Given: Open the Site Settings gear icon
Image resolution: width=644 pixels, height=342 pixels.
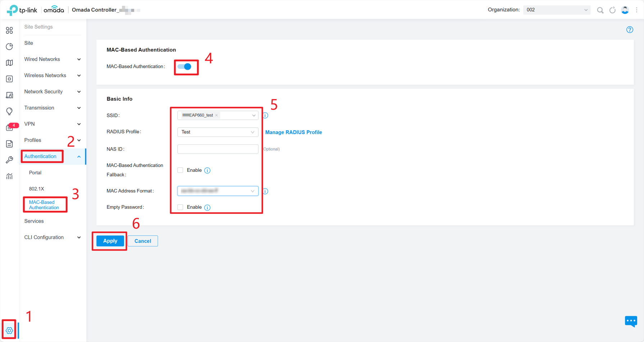Looking at the screenshot, I should [x=9, y=330].
